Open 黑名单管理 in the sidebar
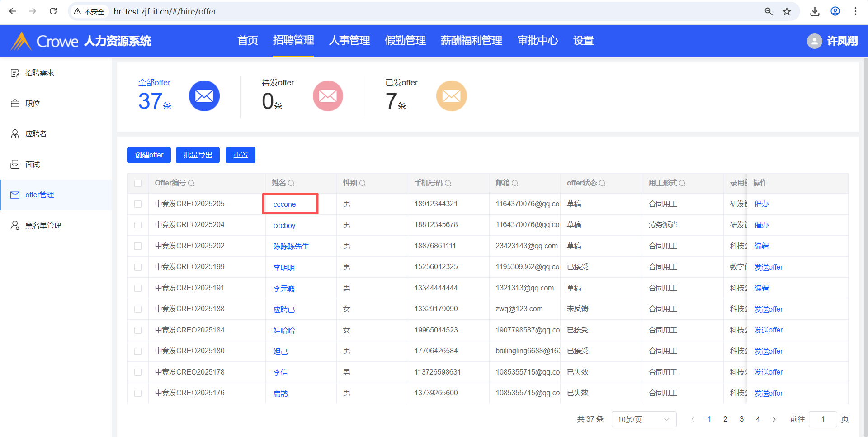The height and width of the screenshot is (437, 868). click(43, 225)
